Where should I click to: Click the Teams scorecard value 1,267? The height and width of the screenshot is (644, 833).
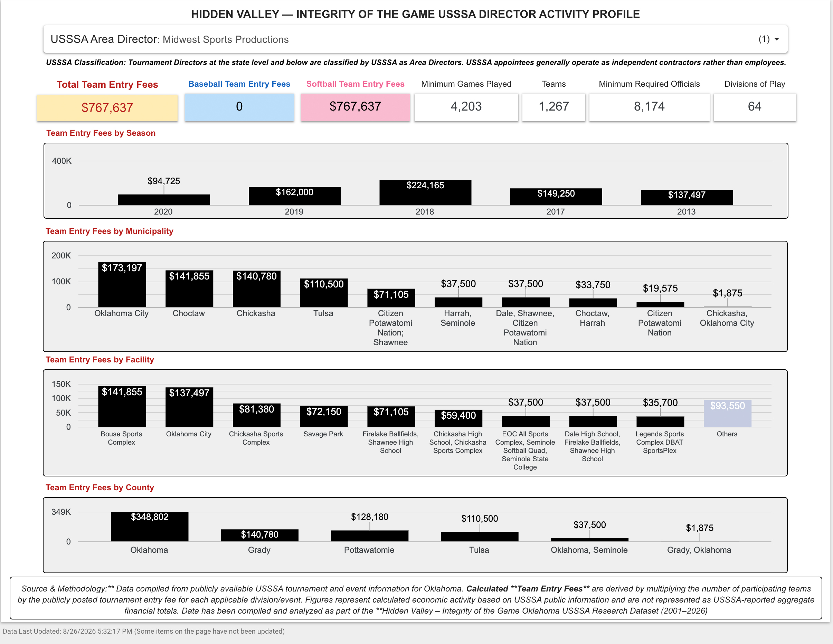553,107
